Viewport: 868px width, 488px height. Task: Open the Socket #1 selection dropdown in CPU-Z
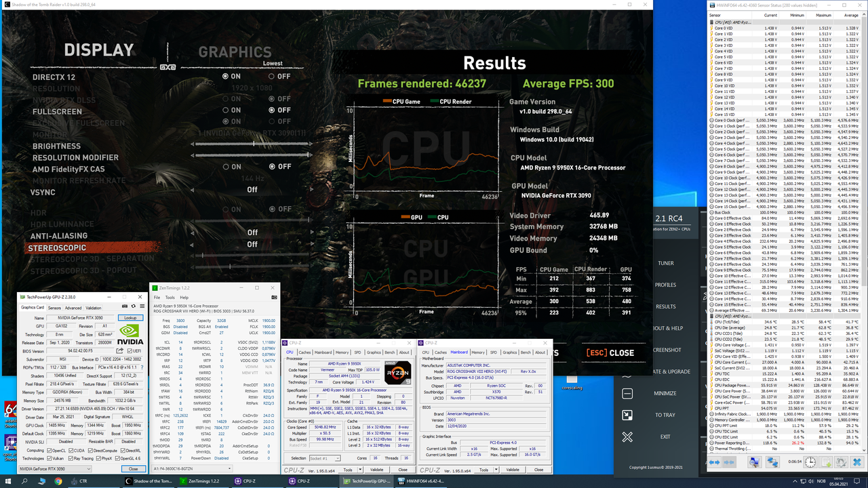[338, 458]
